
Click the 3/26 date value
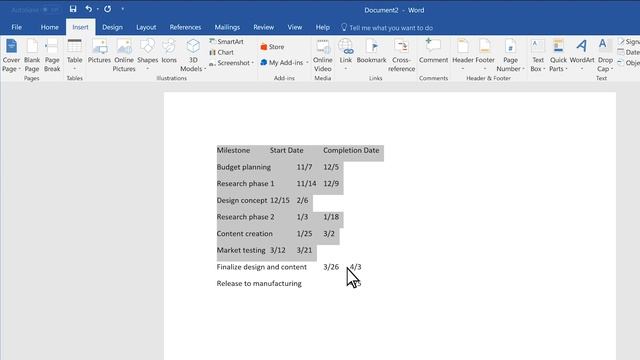point(331,267)
